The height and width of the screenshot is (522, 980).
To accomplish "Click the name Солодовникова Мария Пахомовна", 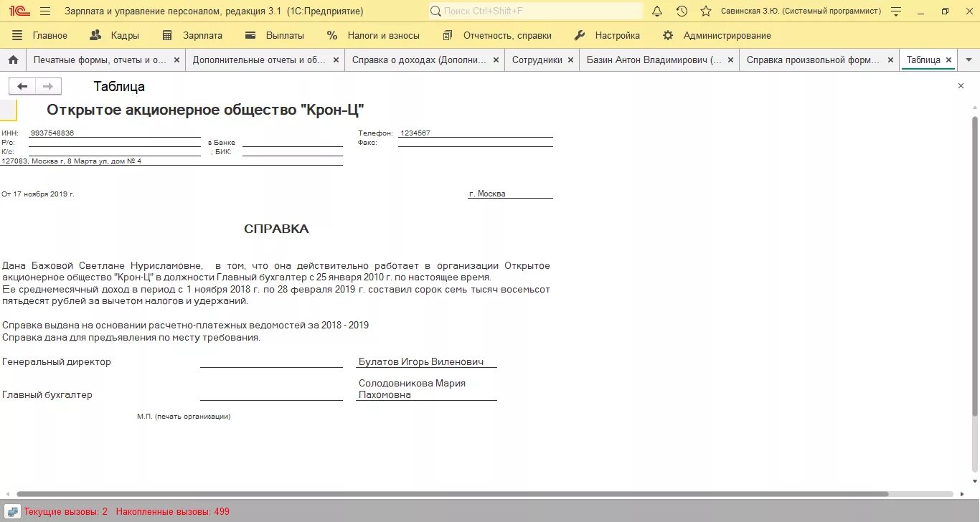I will point(413,389).
